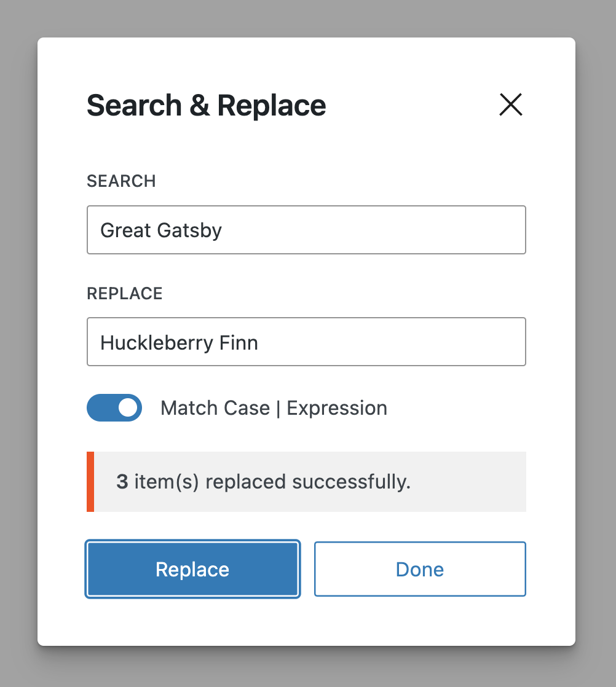Close the Search & Replace dialog

pos(511,104)
